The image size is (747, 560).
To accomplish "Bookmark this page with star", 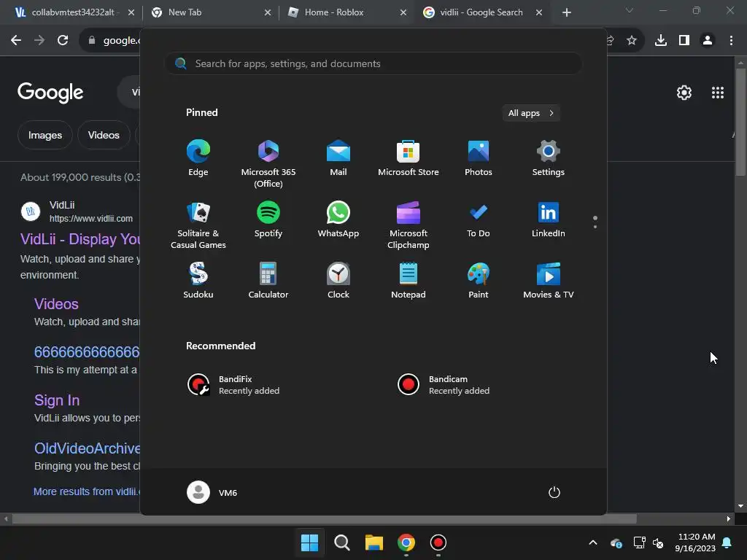I will (632, 41).
